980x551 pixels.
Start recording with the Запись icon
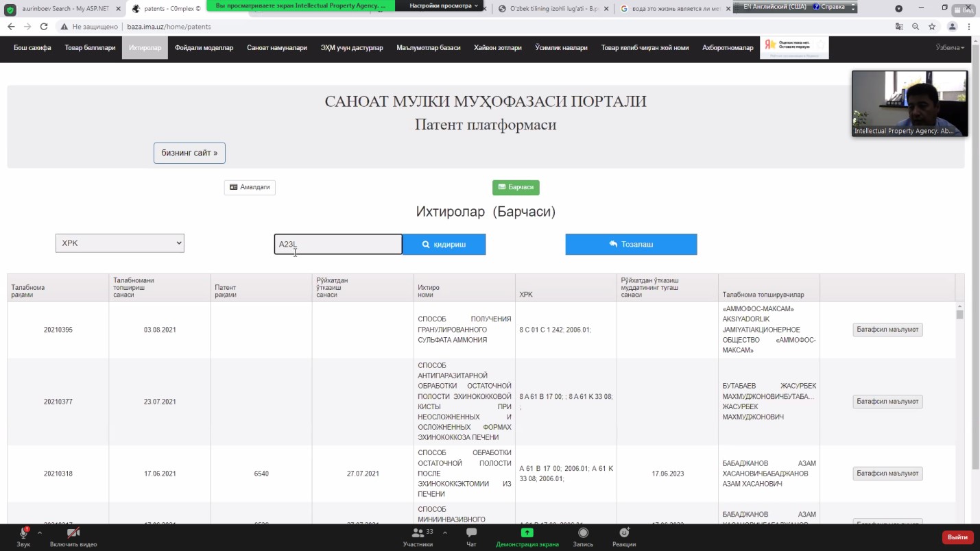click(583, 533)
